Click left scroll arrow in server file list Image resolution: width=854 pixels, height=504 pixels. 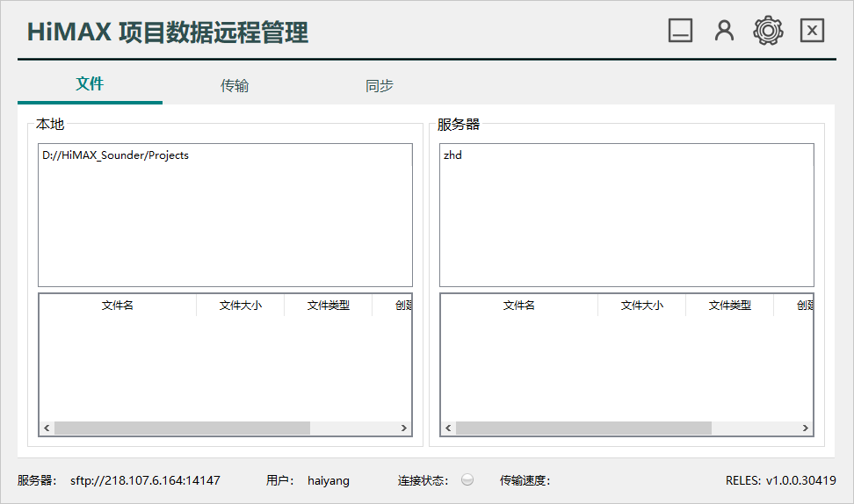448,428
